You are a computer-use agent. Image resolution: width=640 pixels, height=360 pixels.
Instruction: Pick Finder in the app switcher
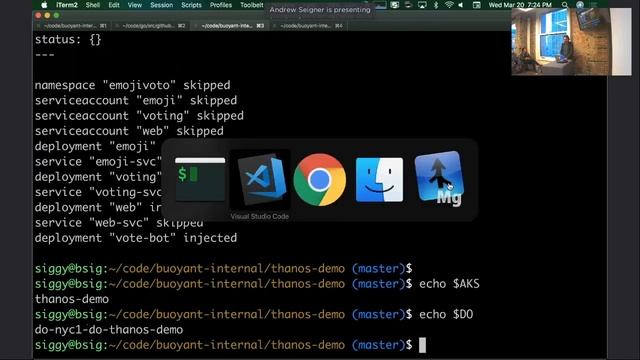(379, 180)
